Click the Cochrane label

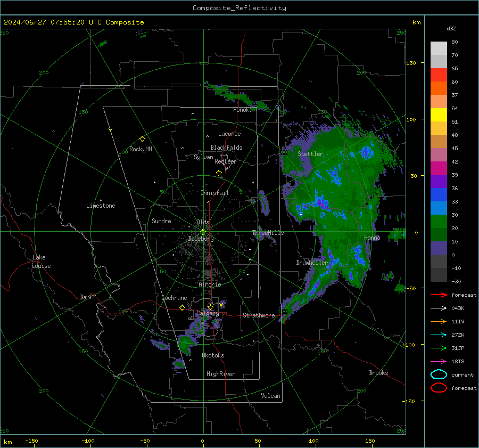pyautogui.click(x=174, y=298)
